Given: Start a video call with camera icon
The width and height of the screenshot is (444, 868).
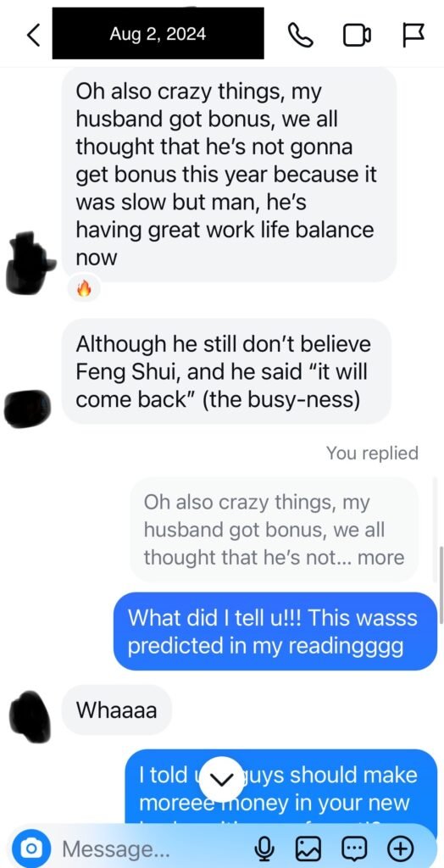Looking at the screenshot, I should 357,36.
